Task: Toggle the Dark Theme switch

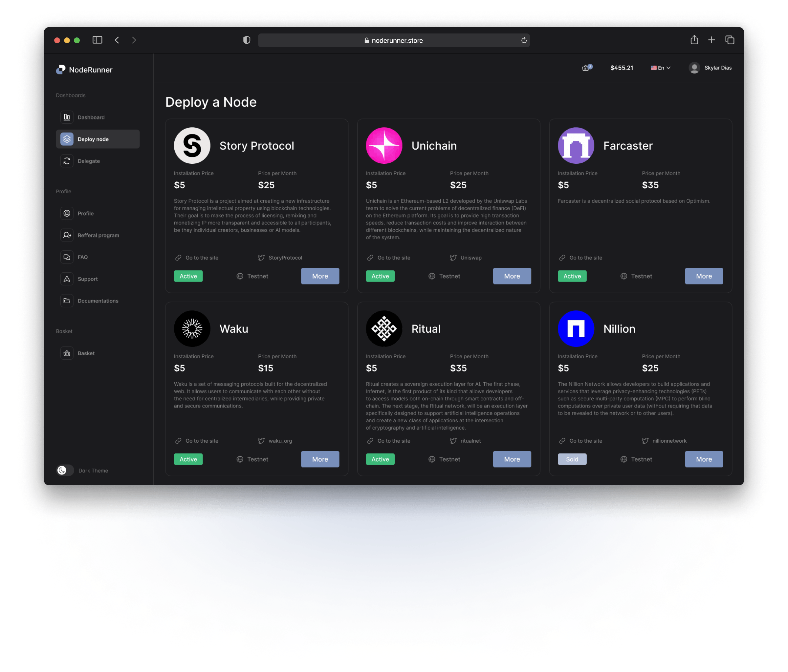Action: [x=65, y=471]
